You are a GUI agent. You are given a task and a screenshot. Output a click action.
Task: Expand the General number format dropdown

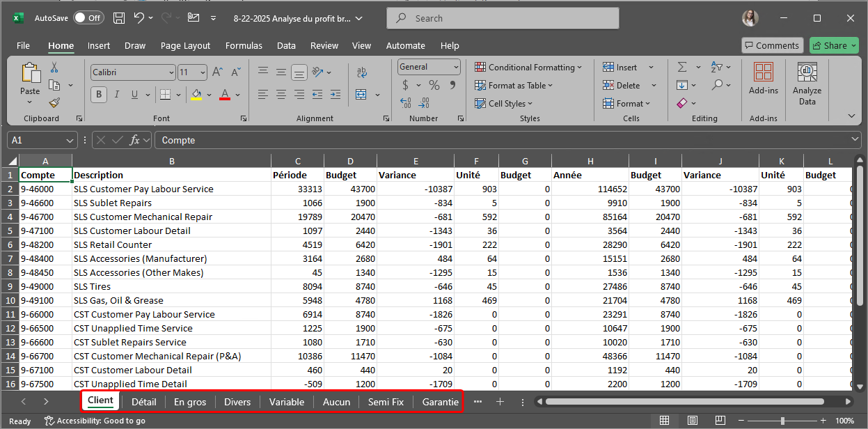pyautogui.click(x=456, y=67)
